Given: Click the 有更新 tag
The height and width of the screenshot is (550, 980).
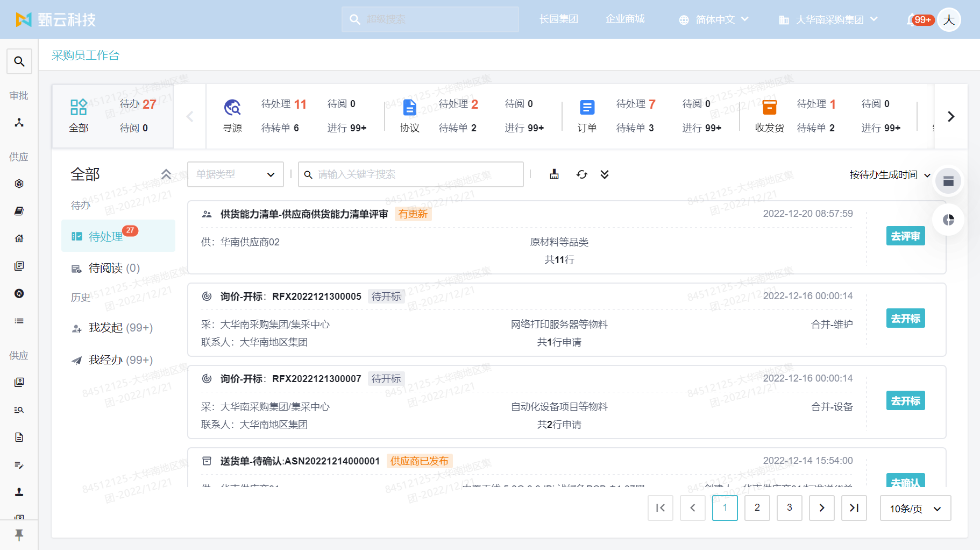Looking at the screenshot, I should pos(413,214).
